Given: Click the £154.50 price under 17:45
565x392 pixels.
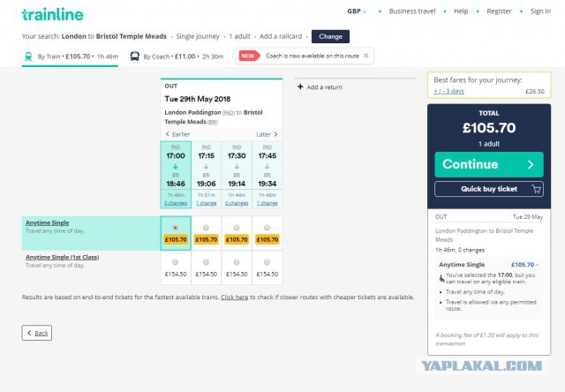Looking at the screenshot, I should coord(267,275).
